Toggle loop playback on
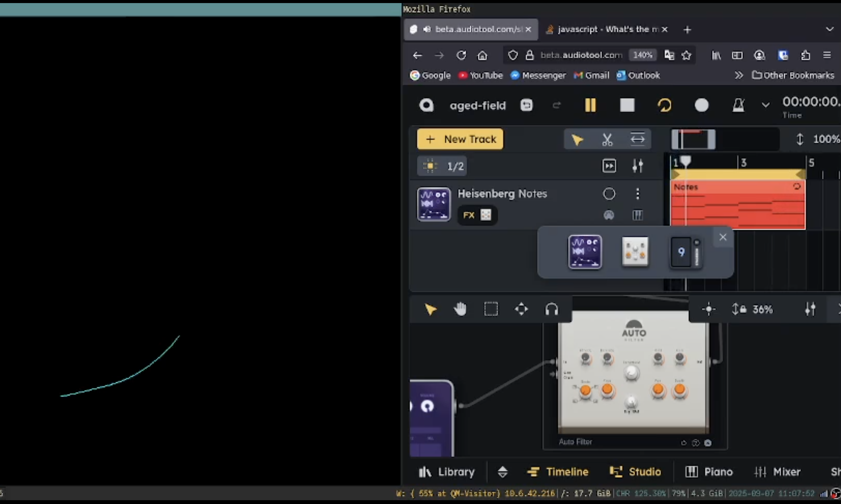The height and width of the screenshot is (504, 841). coord(664,105)
